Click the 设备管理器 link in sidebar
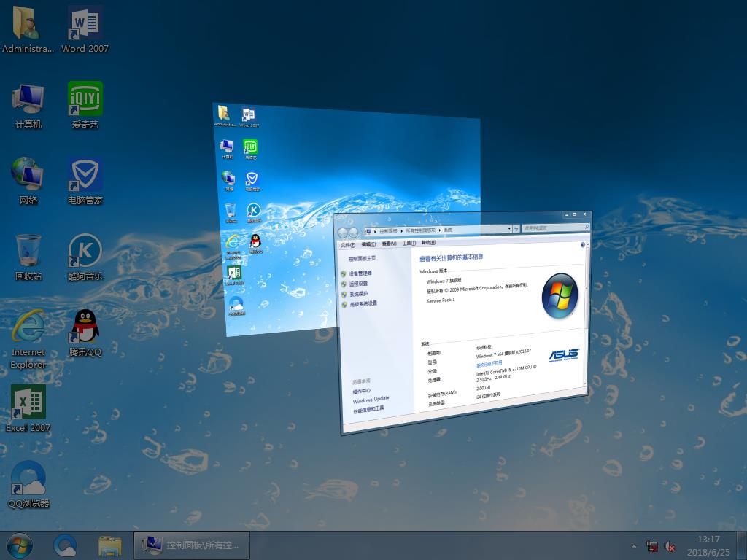Screen dimensions: 747x560 (360, 273)
